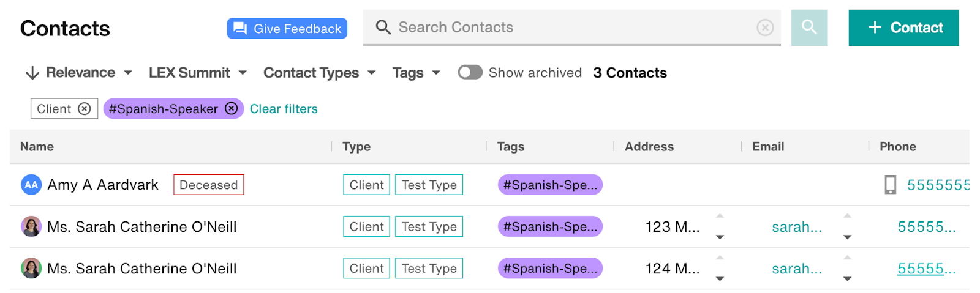Click the 3 Contacts count label
980x293 pixels.
click(630, 73)
